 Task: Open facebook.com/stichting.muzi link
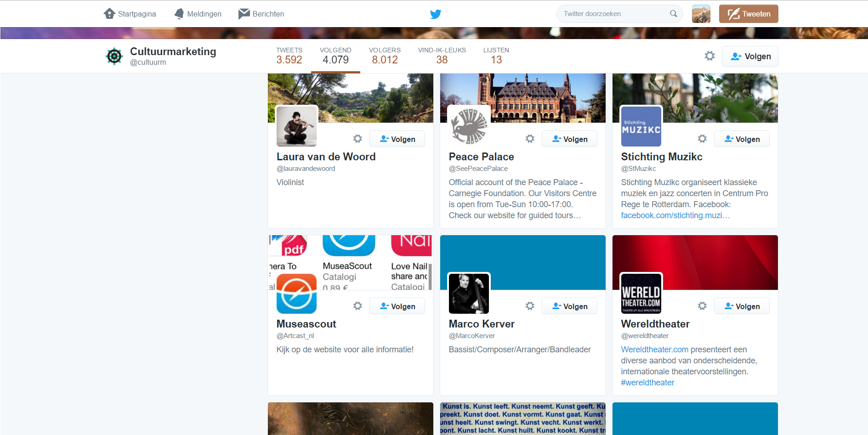pos(675,215)
